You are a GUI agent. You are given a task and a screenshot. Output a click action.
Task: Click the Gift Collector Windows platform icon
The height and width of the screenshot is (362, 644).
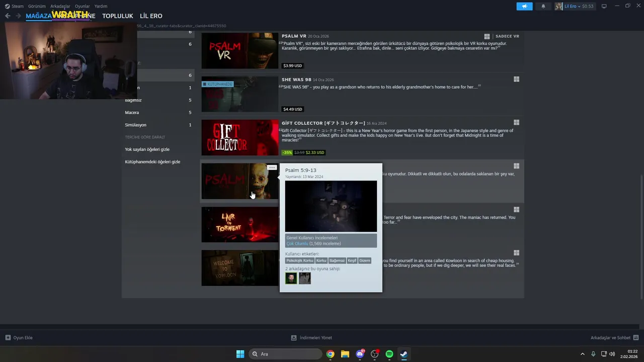(516, 123)
